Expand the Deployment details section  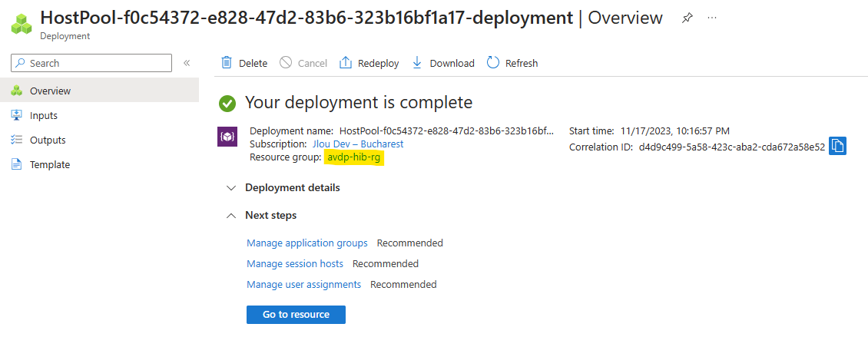[283, 187]
